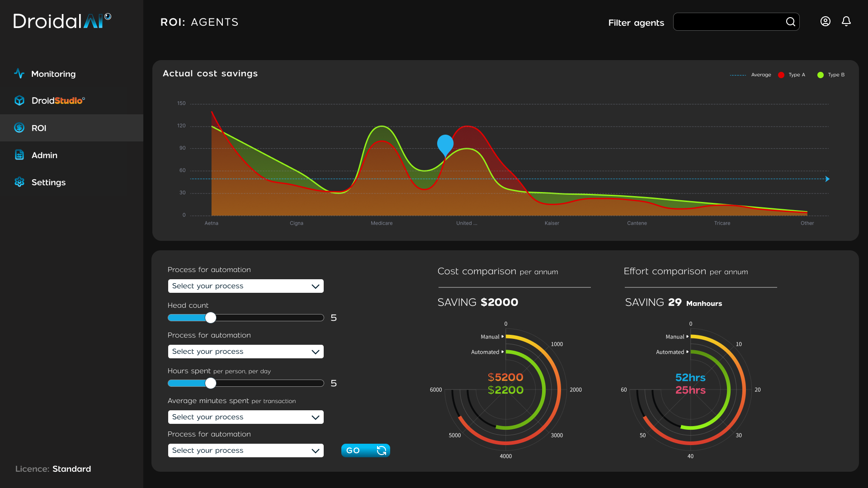Click the Cigna axis label
Image resolution: width=868 pixels, height=488 pixels.
297,223
